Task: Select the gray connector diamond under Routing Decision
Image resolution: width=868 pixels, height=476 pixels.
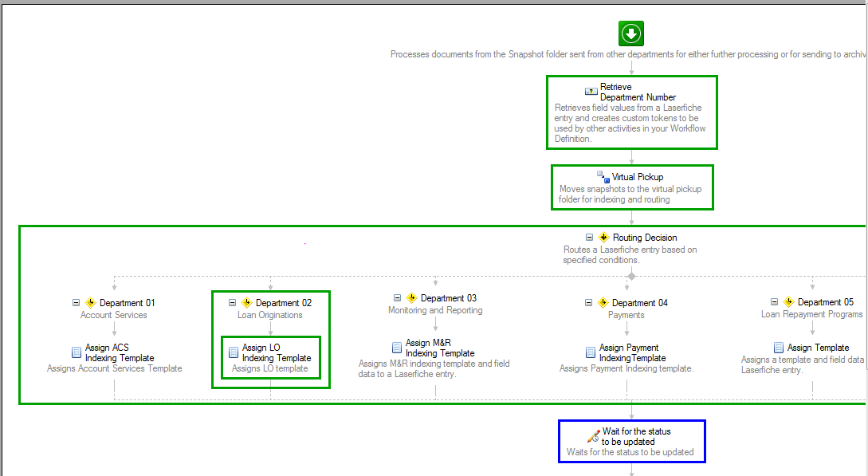Action: pyautogui.click(x=632, y=276)
